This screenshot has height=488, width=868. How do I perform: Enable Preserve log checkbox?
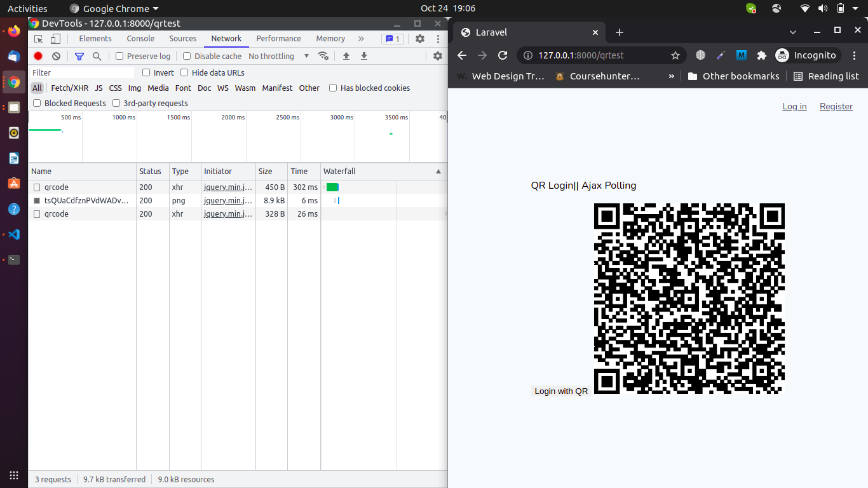click(x=119, y=56)
